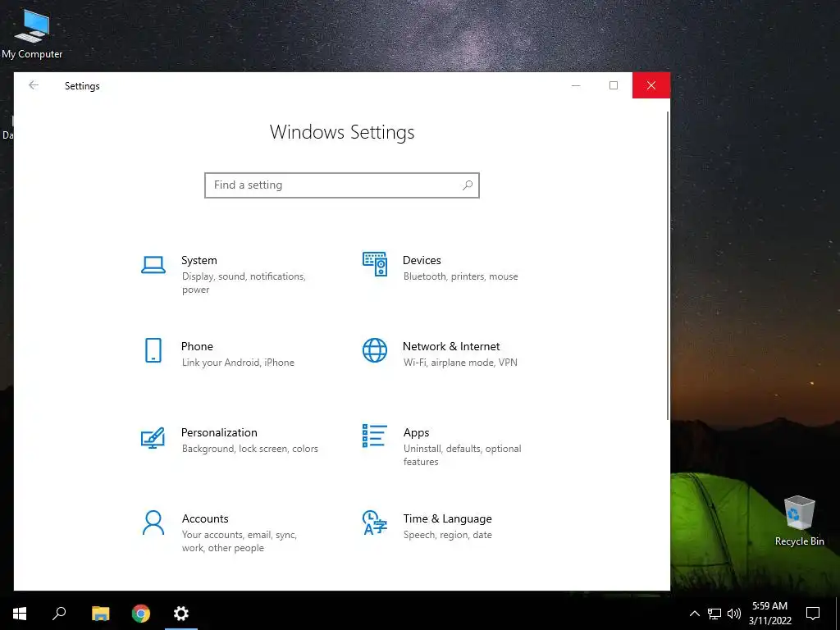The width and height of the screenshot is (840, 630).
Task: Launch Google Chrome from the taskbar
Action: pyautogui.click(x=141, y=614)
